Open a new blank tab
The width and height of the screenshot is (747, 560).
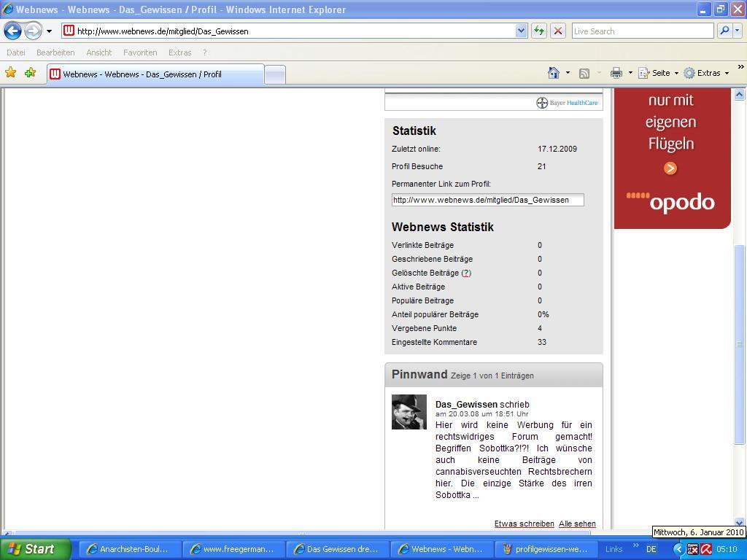coord(274,74)
